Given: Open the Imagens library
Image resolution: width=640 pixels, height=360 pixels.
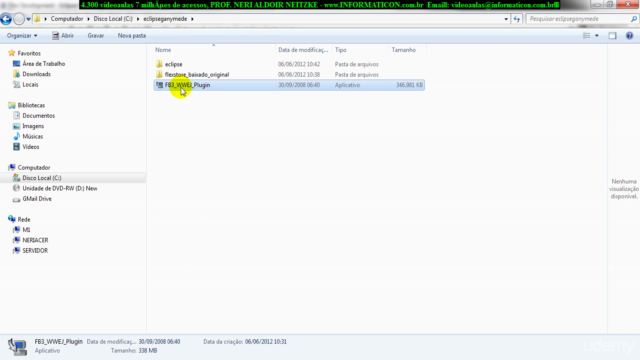Looking at the screenshot, I should click(33, 126).
